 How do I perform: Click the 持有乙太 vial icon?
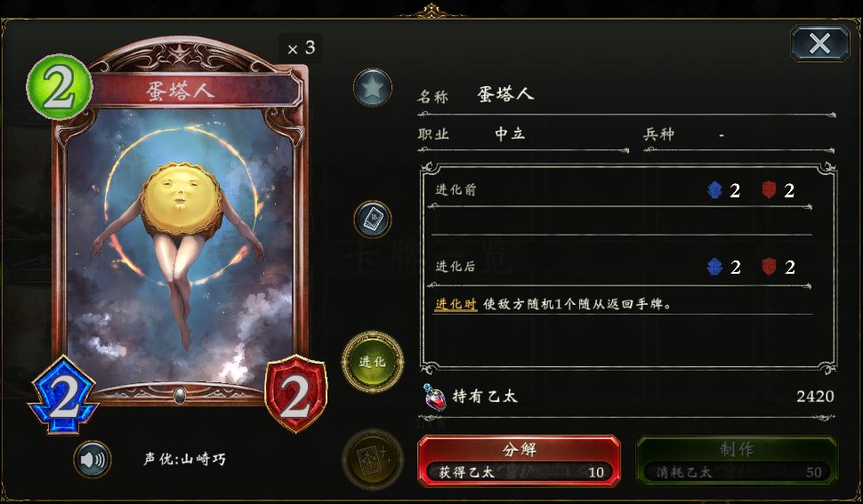[x=435, y=396]
